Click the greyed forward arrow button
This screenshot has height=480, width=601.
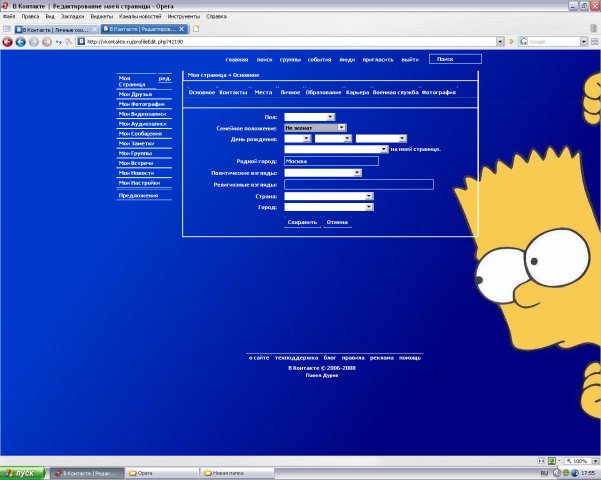[x=34, y=42]
